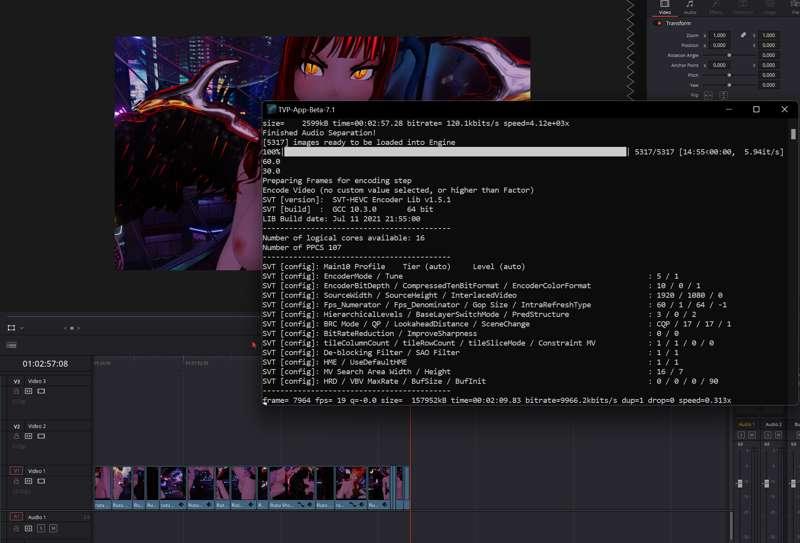The width and height of the screenshot is (800, 543).
Task: Toggle auto select on Audio 1 track
Action: (29, 529)
